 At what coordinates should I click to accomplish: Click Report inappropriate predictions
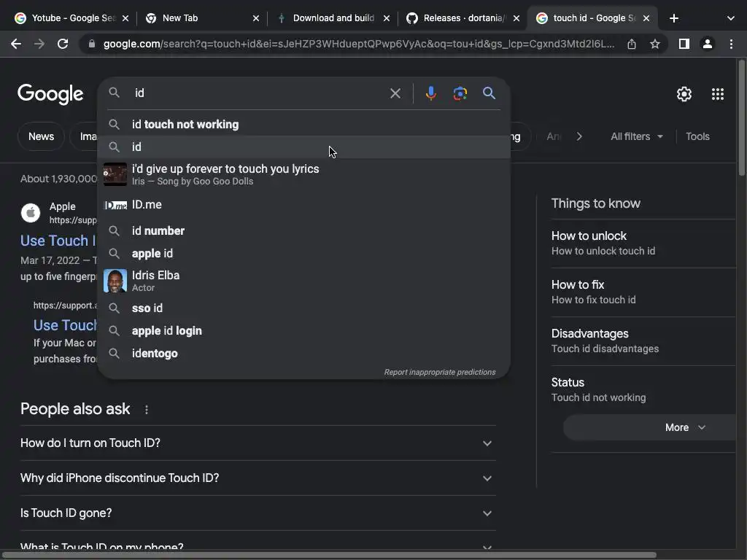[440, 372]
